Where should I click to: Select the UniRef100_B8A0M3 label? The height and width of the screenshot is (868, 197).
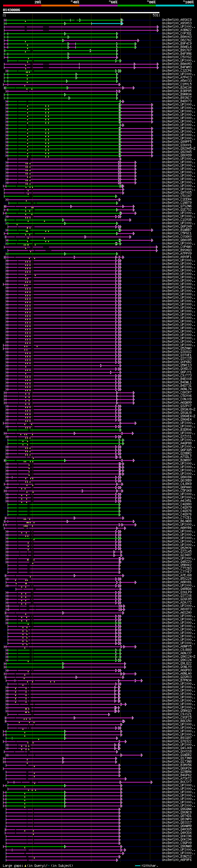click(x=176, y=64)
